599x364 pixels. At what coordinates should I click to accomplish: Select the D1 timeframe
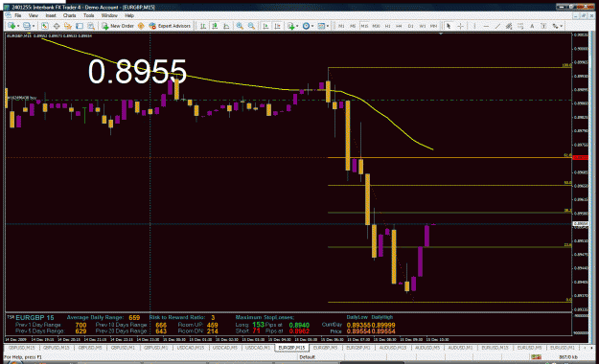410,26
